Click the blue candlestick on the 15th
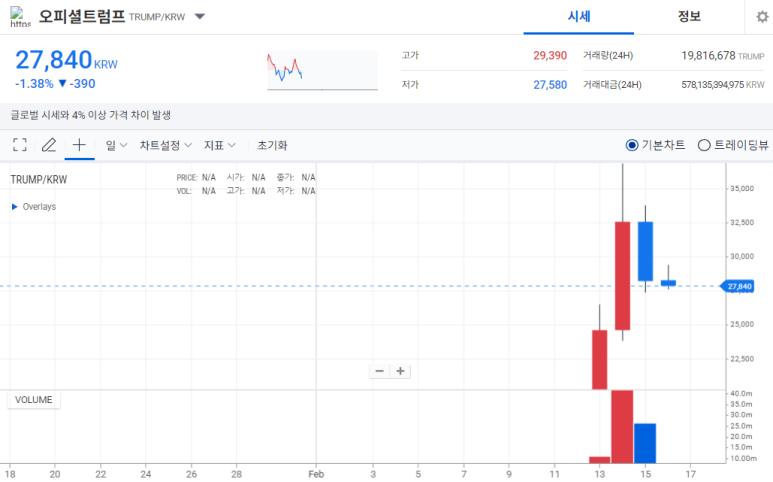 tap(645, 251)
